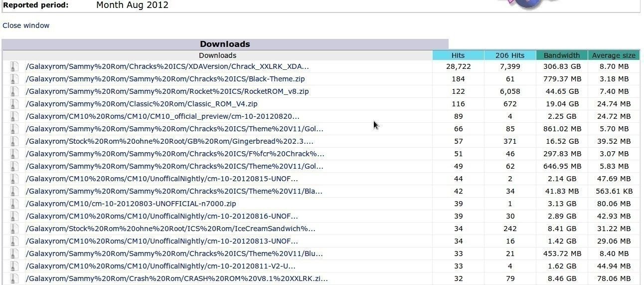Screen dimensions: 644x285
Task: Click zip icon for Classic_ROM_V4.zip row
Action: tap(14, 104)
